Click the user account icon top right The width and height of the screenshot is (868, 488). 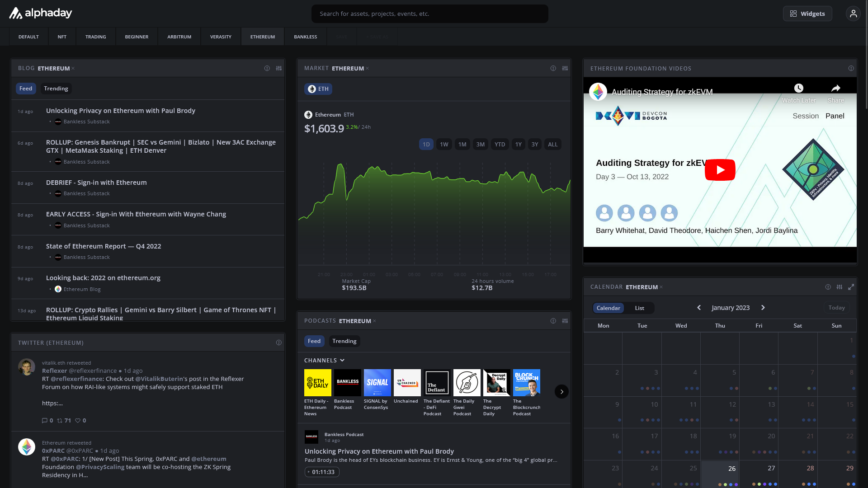(853, 14)
